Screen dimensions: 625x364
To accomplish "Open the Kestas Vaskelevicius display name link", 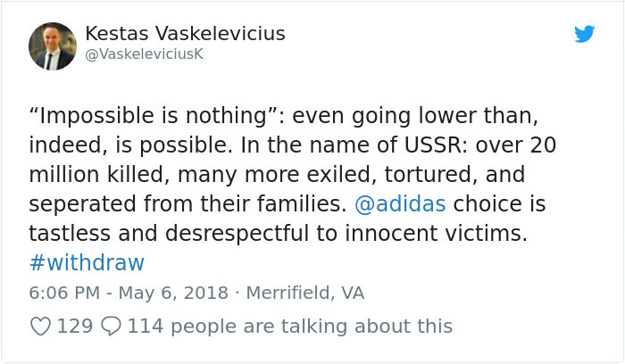I will pyautogui.click(x=185, y=34).
